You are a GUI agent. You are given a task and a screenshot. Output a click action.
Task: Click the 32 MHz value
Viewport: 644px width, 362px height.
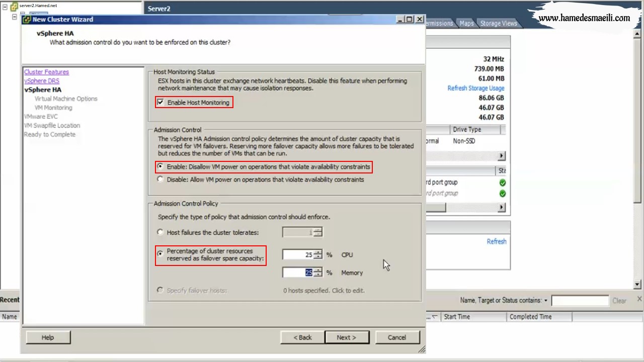(x=494, y=59)
